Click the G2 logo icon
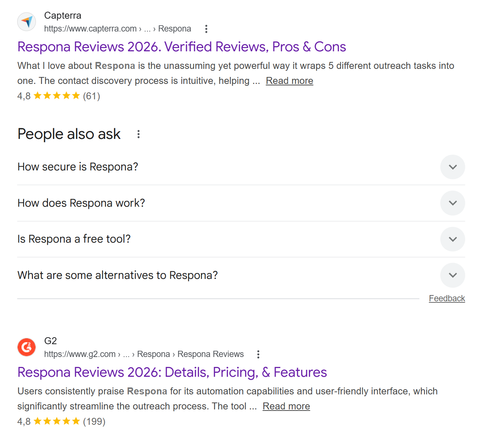The image size is (504, 438). [26, 347]
